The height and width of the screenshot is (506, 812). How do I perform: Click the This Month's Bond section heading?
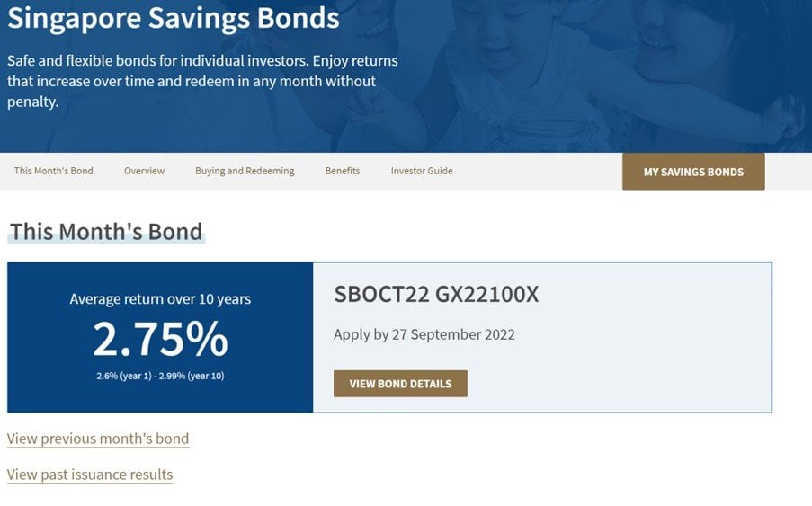pos(106,232)
